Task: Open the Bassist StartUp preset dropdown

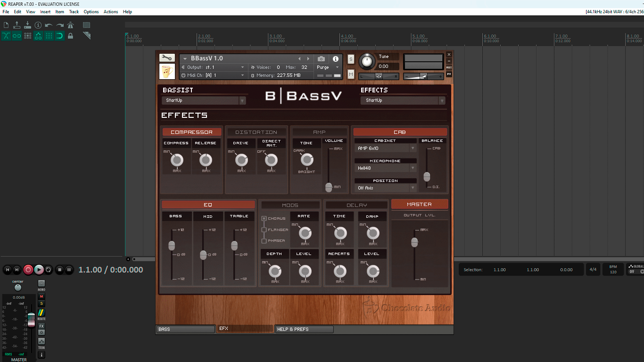Action: tap(204, 100)
